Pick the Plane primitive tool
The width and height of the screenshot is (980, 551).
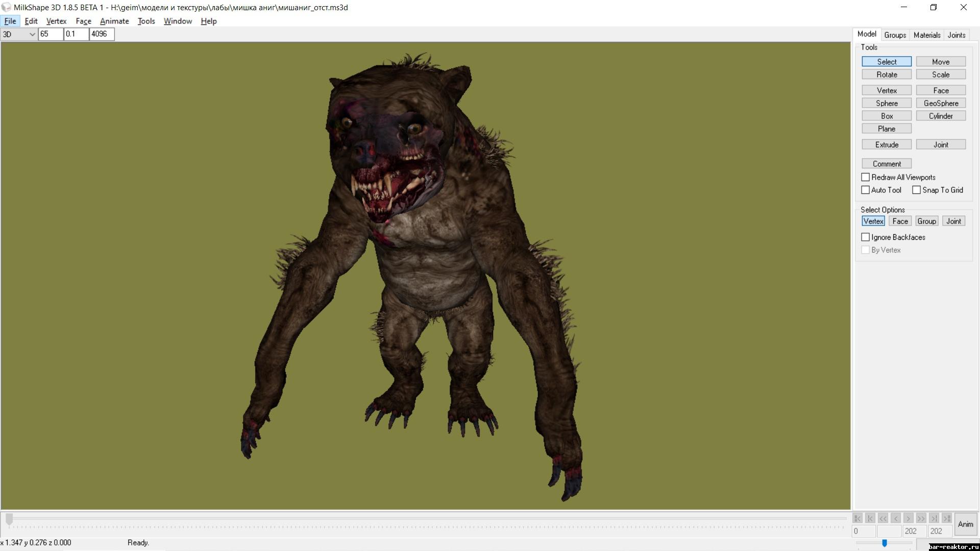(x=887, y=129)
